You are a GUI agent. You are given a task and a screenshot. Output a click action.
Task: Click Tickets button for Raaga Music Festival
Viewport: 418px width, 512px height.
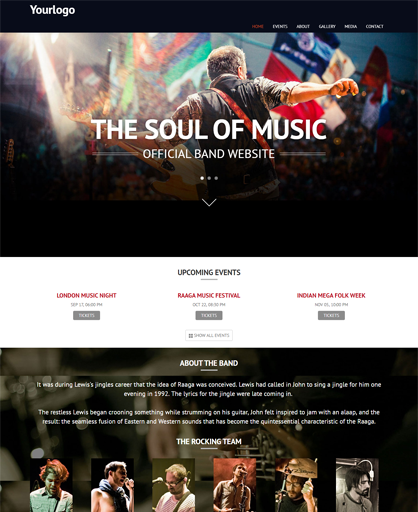209,315
